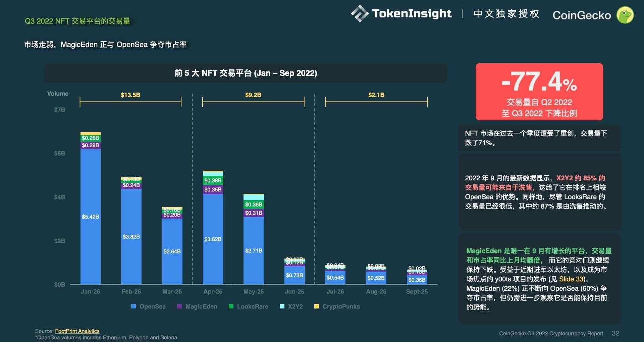Image resolution: width=644 pixels, height=342 pixels.
Task: Click the OpenSea blue legend swatch
Action: (133, 306)
